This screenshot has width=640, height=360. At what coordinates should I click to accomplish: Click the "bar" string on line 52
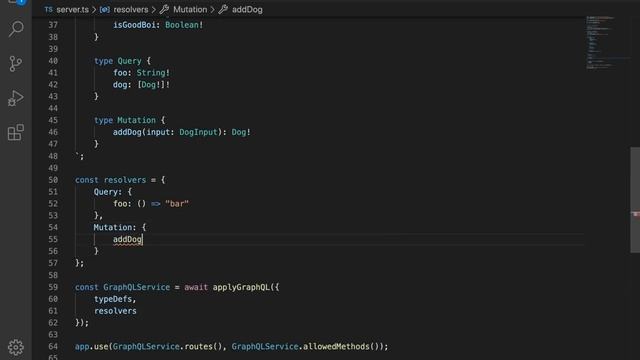click(177, 204)
